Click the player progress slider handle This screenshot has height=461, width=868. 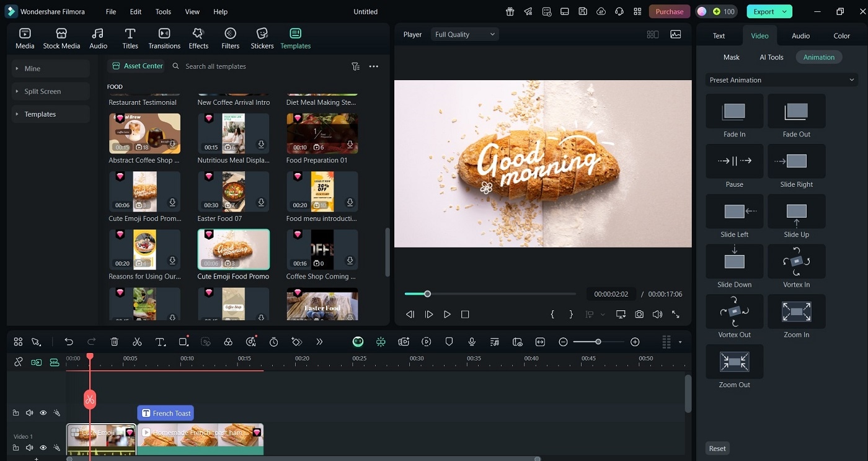(427, 293)
